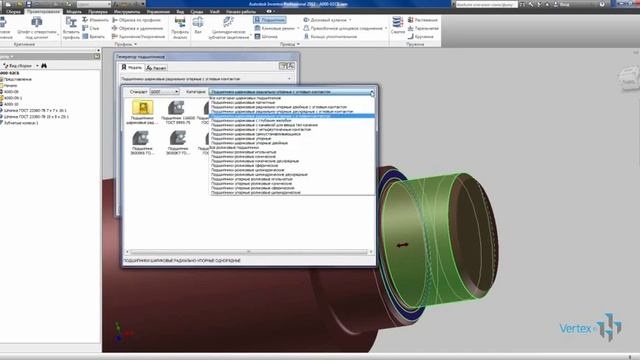Screen dimensions: 640x360
Task: Select 'Представления' node in browser tree
Action: 17,79
